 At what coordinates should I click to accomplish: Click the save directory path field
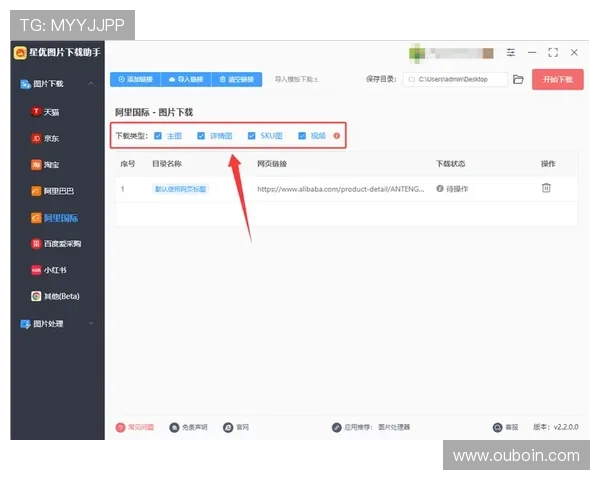point(455,79)
